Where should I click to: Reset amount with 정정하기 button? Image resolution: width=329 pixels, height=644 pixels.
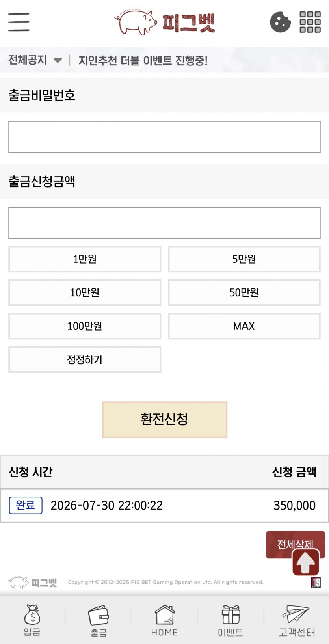tap(85, 359)
